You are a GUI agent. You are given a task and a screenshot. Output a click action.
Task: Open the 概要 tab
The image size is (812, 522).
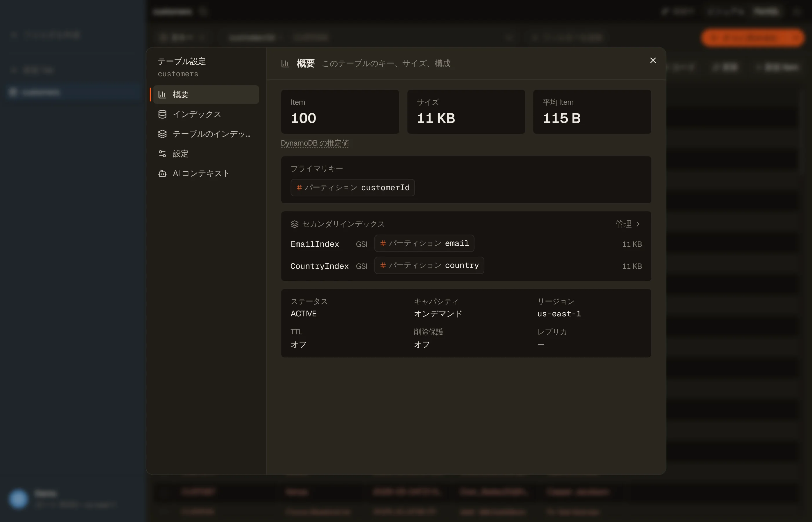coord(206,95)
